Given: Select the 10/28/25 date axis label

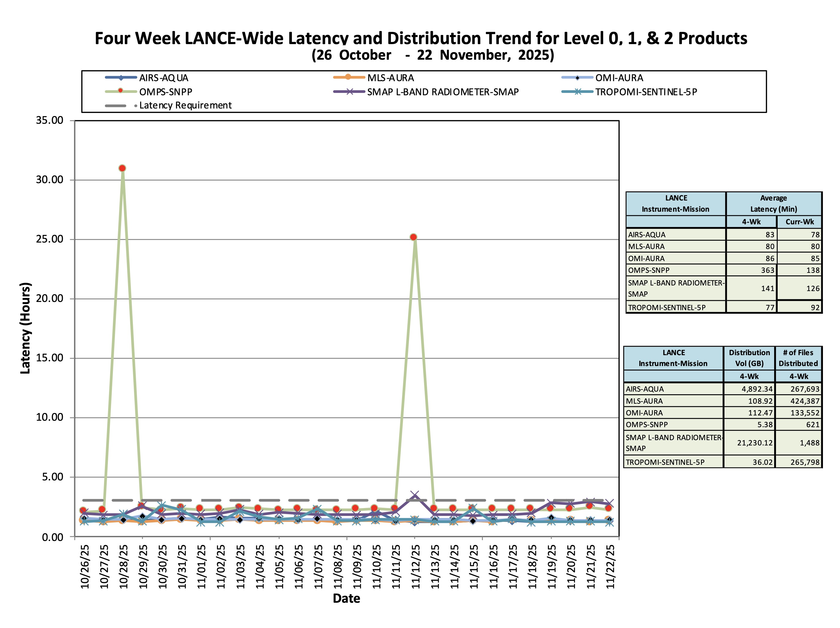Looking at the screenshot, I should point(124,567).
